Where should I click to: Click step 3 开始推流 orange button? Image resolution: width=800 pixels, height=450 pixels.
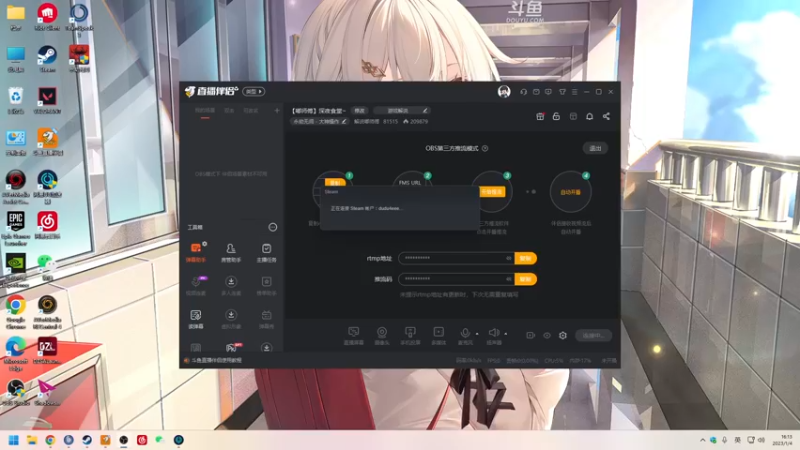click(x=492, y=191)
